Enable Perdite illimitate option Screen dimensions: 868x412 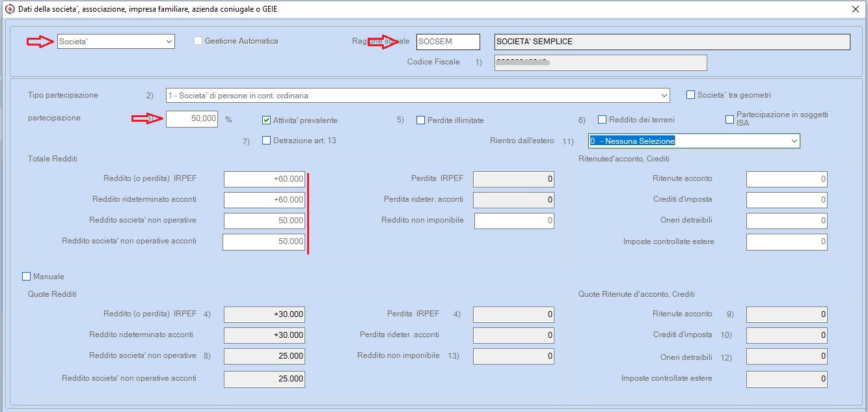(x=421, y=120)
